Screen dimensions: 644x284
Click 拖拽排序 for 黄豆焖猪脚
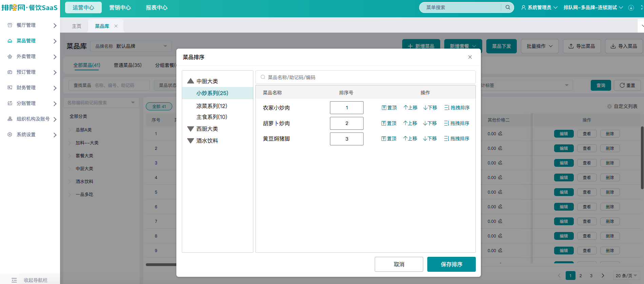click(x=457, y=139)
